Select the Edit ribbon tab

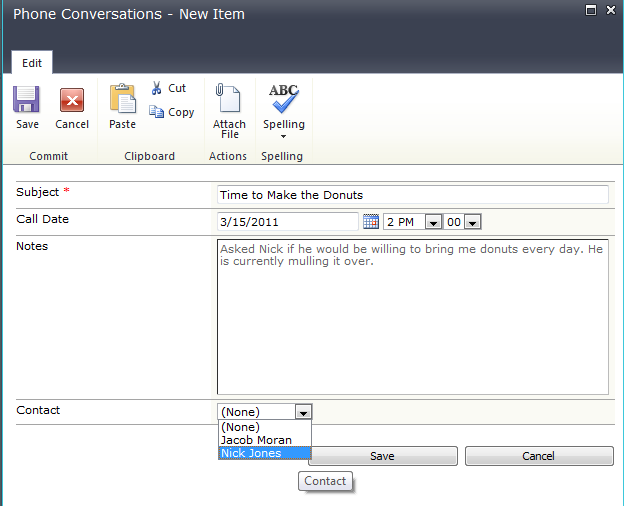32,63
